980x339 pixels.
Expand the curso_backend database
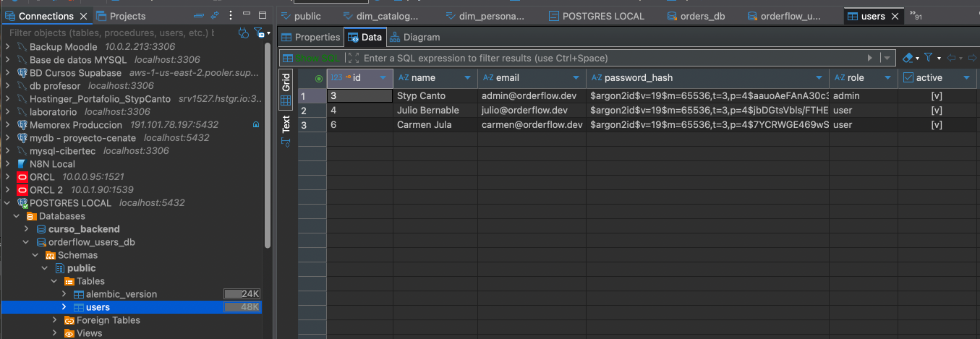click(x=27, y=229)
